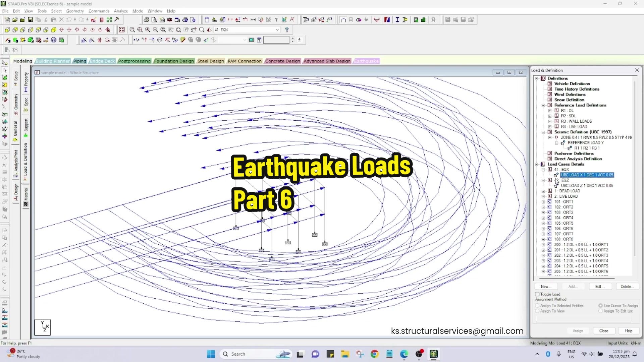The image size is (644, 362).
Task: Choose Assign To Edit List option
Action: (600, 311)
